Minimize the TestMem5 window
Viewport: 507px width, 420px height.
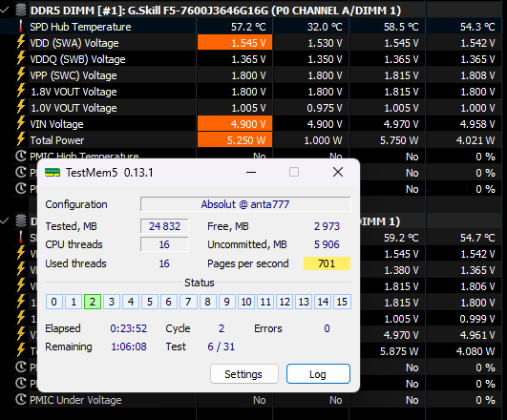pos(251,173)
